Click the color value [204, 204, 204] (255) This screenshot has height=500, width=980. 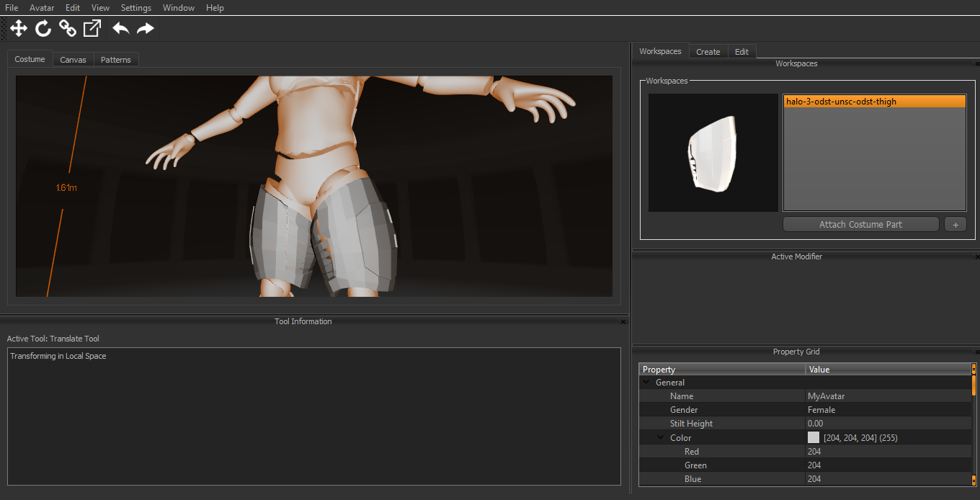pos(860,438)
